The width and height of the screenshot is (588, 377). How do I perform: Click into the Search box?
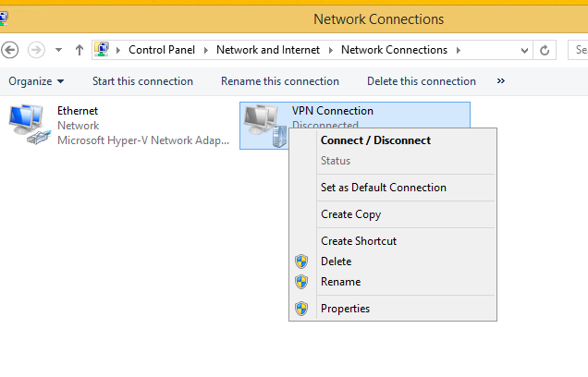coord(578,50)
